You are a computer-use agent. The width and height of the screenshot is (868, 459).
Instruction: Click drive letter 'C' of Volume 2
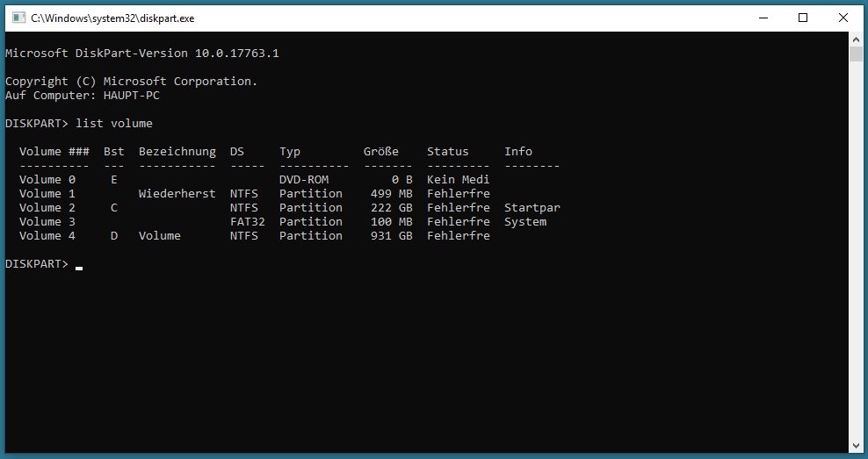click(114, 207)
